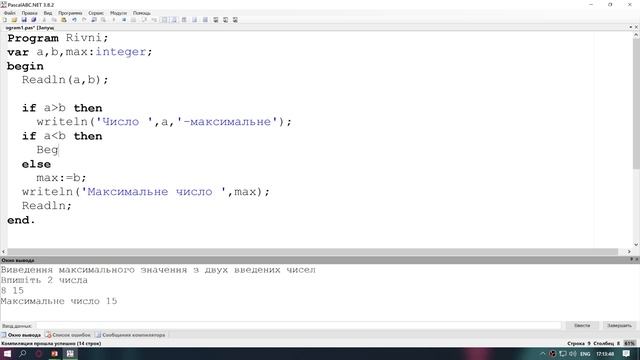This screenshot has height=360, width=640.
Task: Click the New file toolbar icon
Action: point(4,20)
